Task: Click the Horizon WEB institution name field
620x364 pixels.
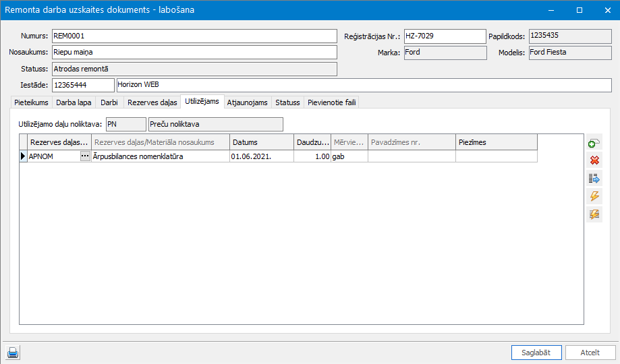Action: [364, 85]
